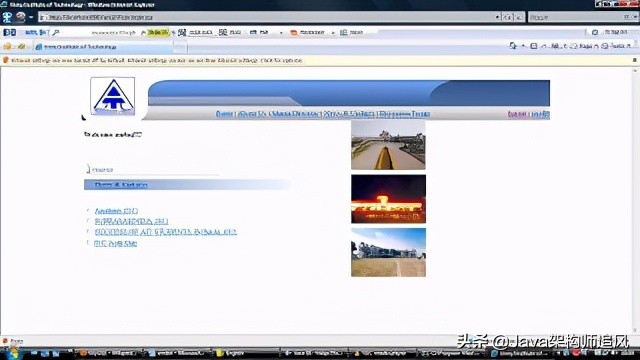
Task: Open the canal waterway photo thumbnail
Action: [388, 145]
